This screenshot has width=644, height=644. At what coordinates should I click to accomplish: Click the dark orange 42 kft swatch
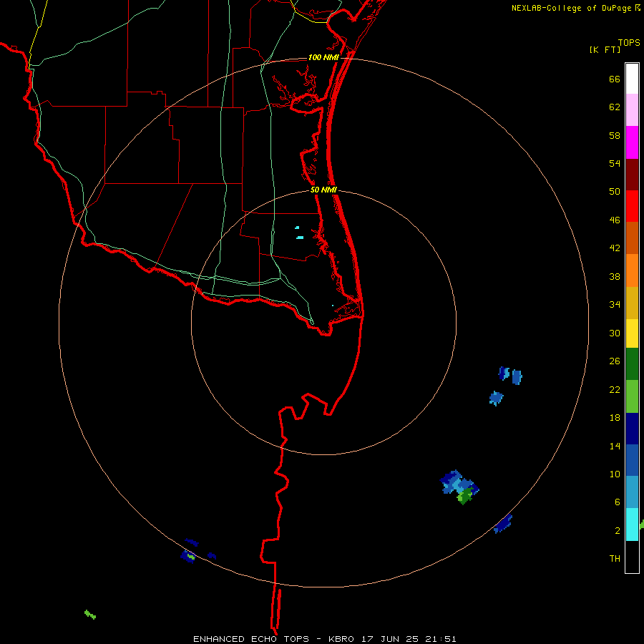click(632, 238)
